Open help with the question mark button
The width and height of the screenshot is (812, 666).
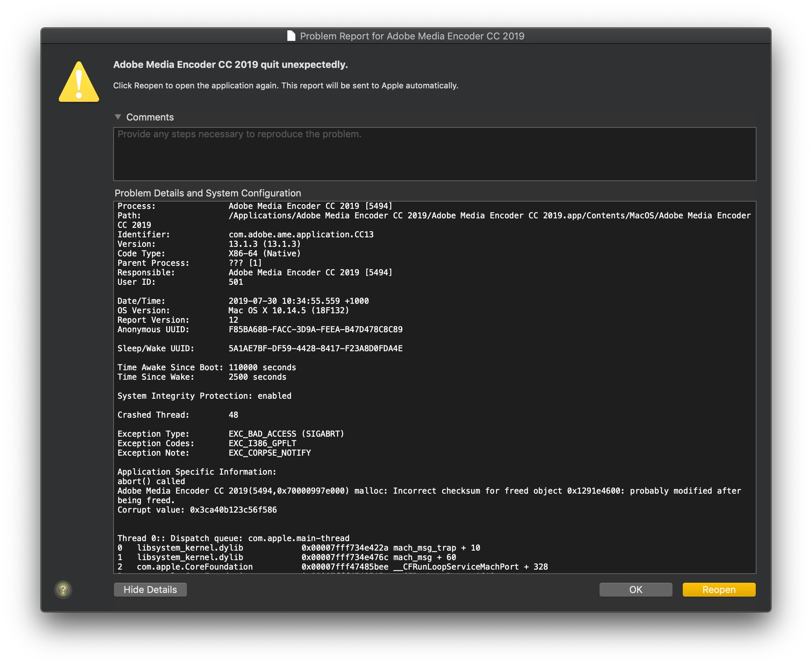pos(63,589)
